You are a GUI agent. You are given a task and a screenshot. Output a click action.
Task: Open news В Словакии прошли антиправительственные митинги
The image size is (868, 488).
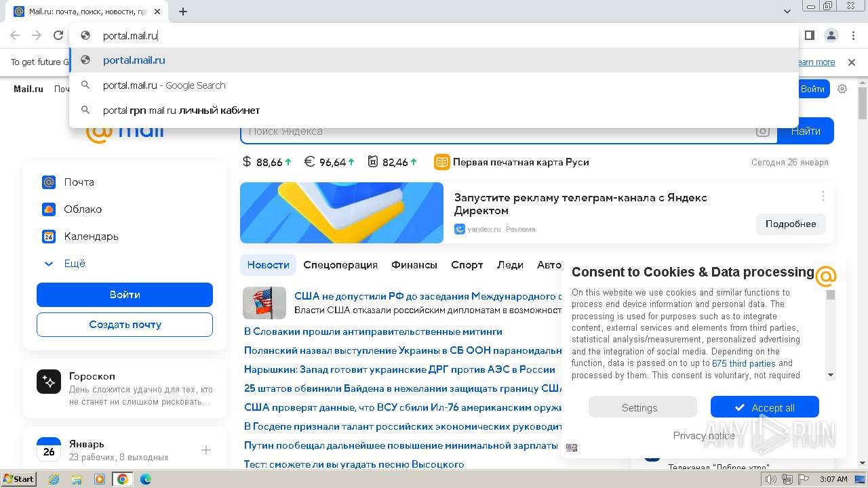point(373,331)
